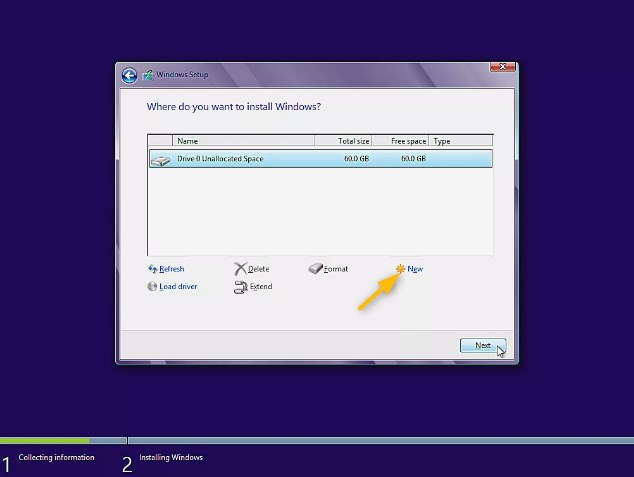
Task: Select Drive 0 Unallocated Space row
Action: pyautogui.click(x=321, y=158)
